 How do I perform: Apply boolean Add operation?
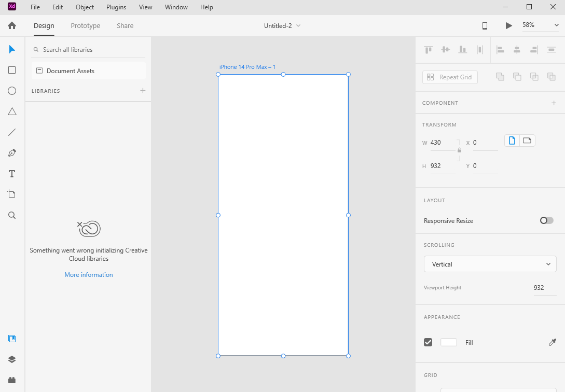[x=500, y=77]
